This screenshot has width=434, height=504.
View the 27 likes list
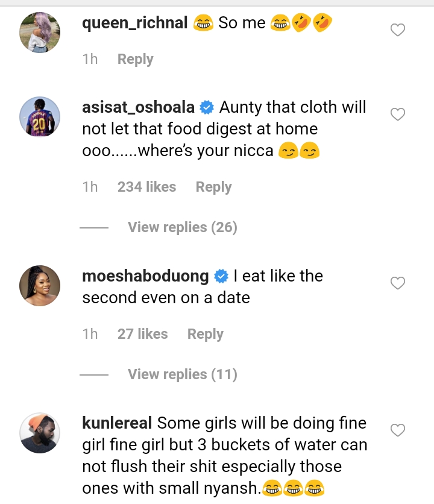[x=142, y=334]
